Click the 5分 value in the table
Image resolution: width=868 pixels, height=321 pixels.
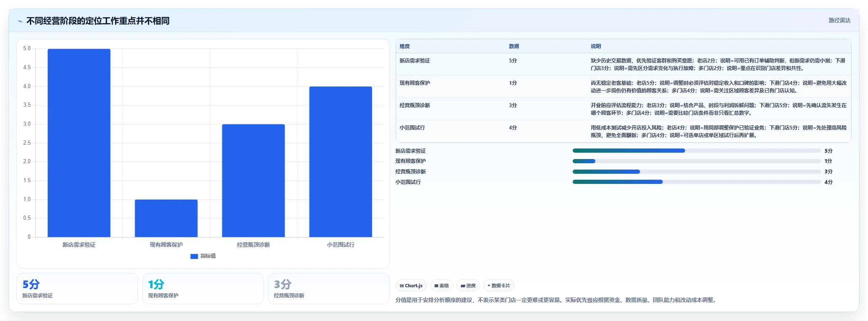(512, 61)
